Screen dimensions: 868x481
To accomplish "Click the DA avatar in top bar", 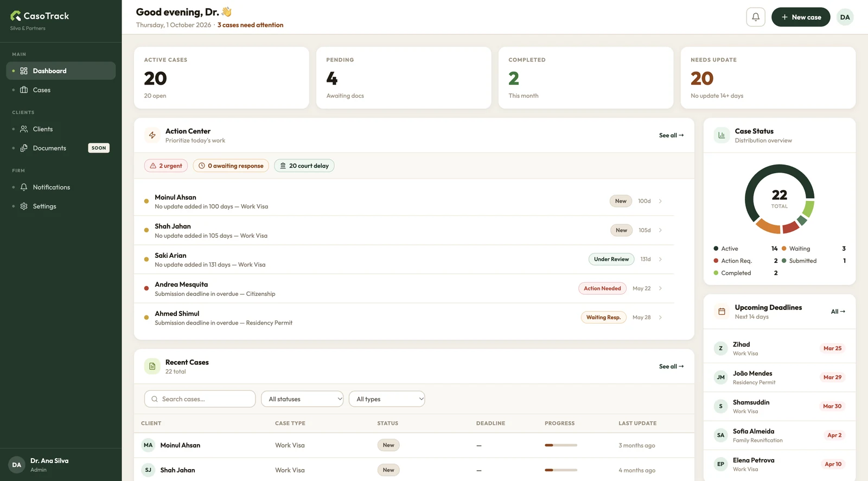I will (x=845, y=17).
